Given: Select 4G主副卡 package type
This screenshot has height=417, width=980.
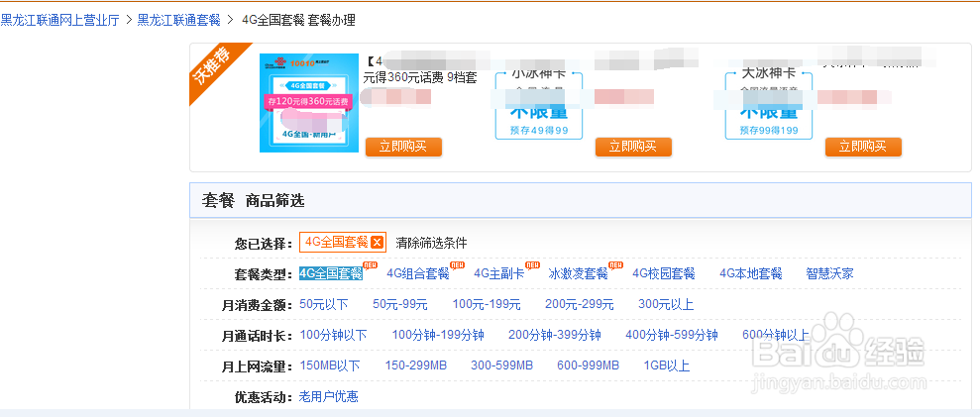Looking at the screenshot, I should pyautogui.click(x=498, y=273).
